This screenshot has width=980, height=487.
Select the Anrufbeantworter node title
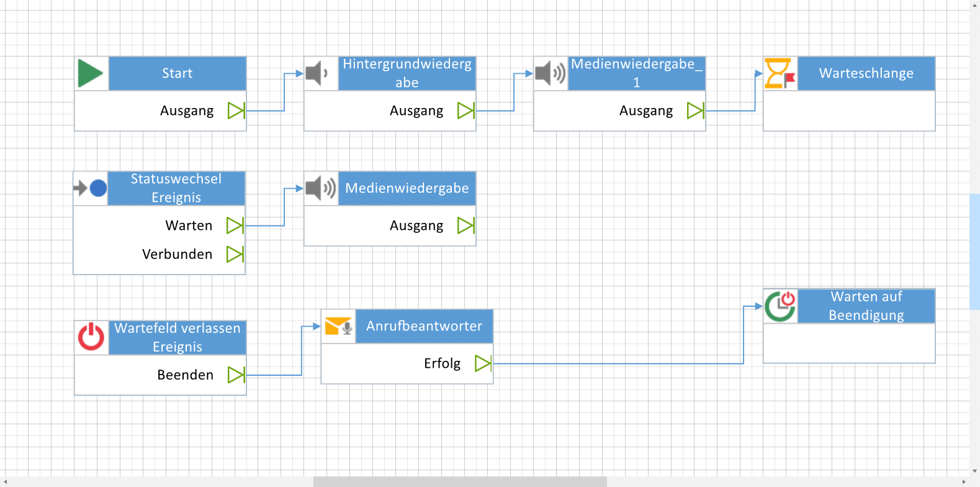pos(425,326)
